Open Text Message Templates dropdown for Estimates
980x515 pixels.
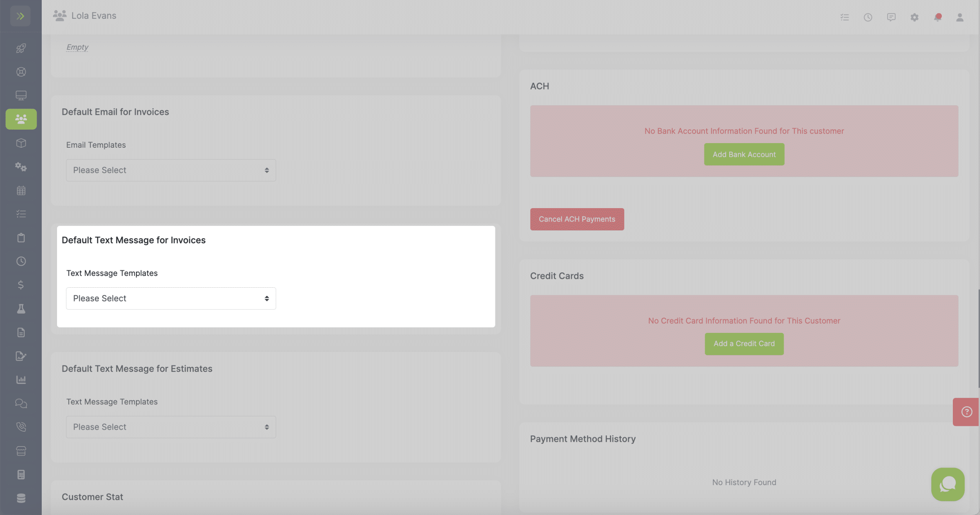pos(171,427)
